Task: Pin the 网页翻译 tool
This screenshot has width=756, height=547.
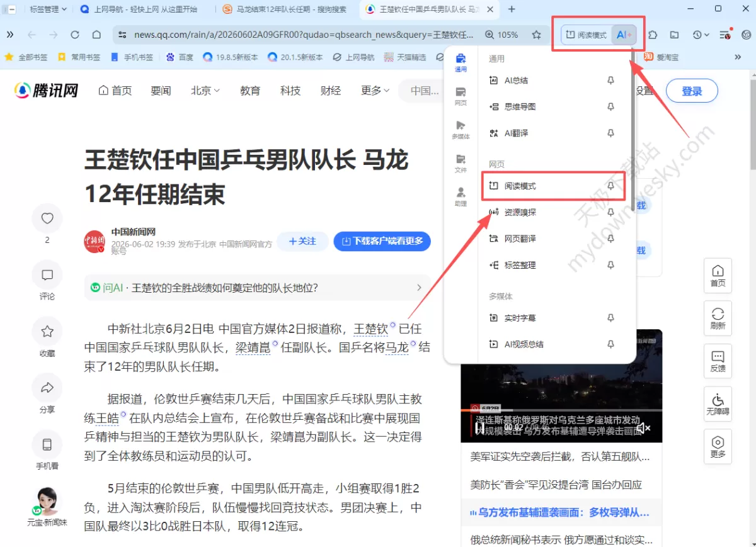Action: (610, 239)
